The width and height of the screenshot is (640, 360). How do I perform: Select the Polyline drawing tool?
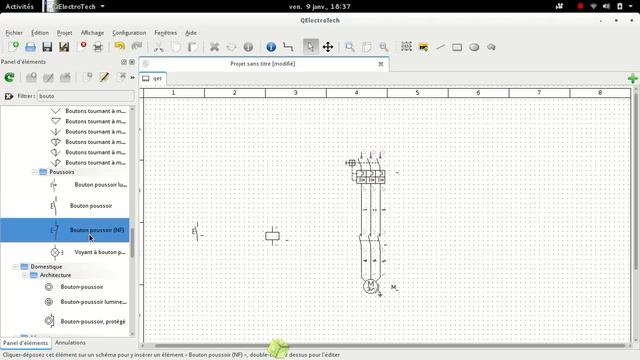[x=491, y=47]
